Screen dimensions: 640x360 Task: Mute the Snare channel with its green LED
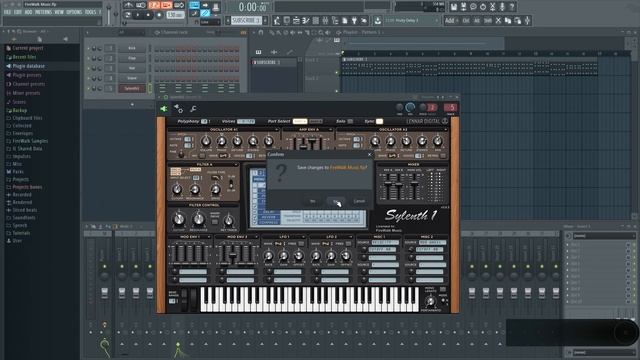pos(89,78)
